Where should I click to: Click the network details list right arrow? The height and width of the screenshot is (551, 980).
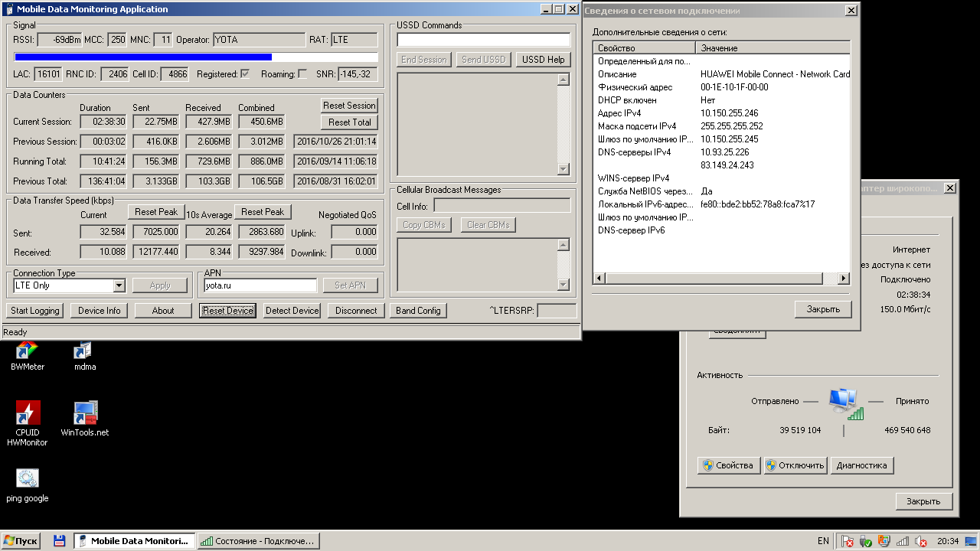844,279
